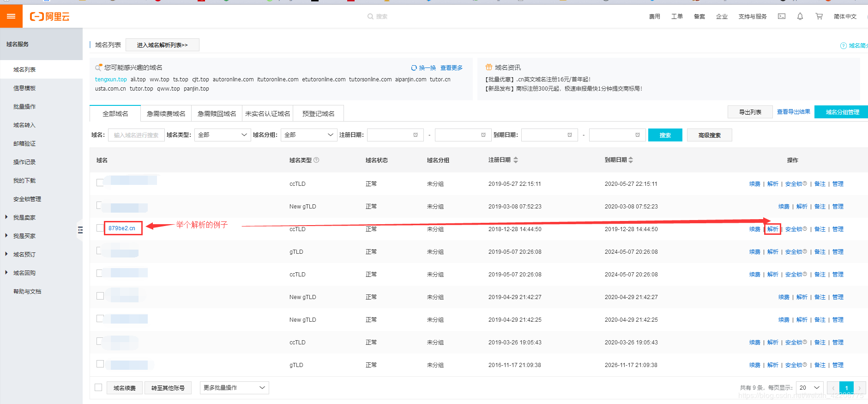868x404 pixels.
Task: Check the row registered 2019-03-26 checkbox
Action: (100, 341)
